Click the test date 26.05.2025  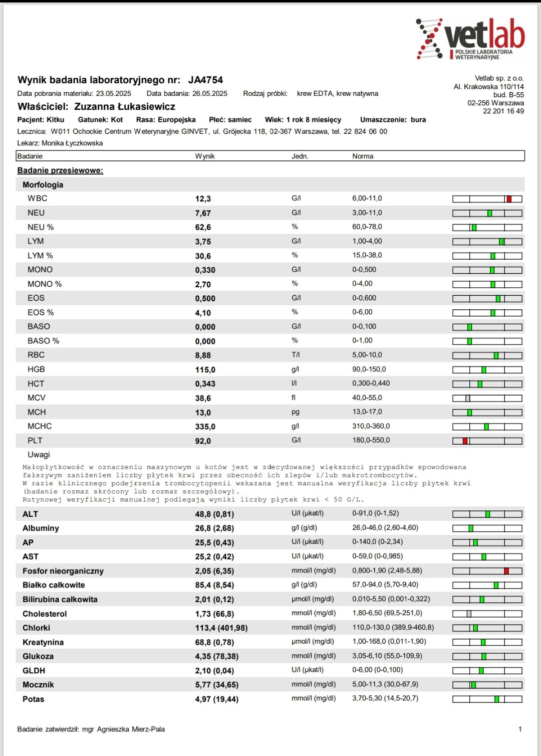[x=210, y=94]
